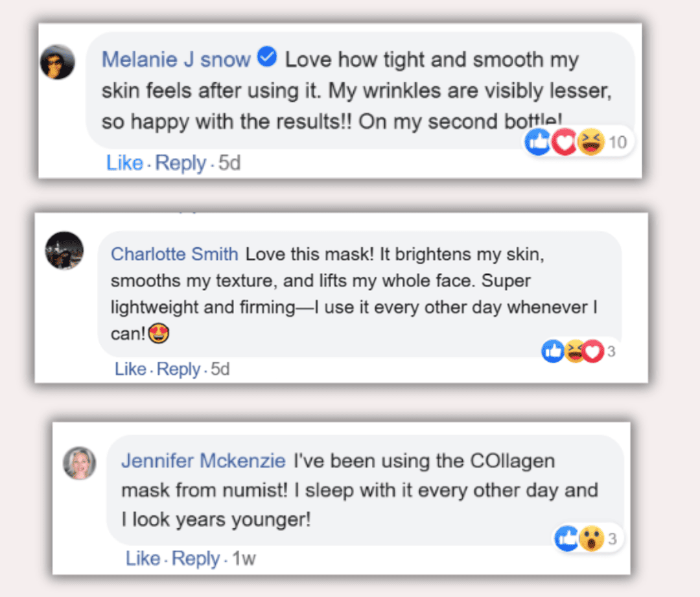Open the Jennifer Mckenzie profile name link

203,461
